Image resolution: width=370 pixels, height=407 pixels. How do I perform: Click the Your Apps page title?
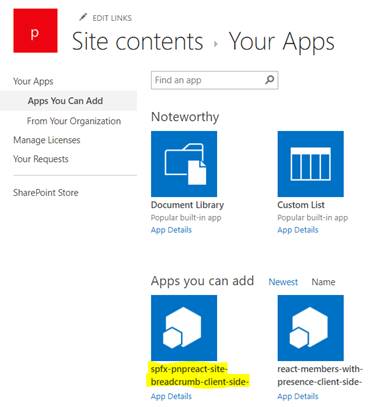(282, 42)
